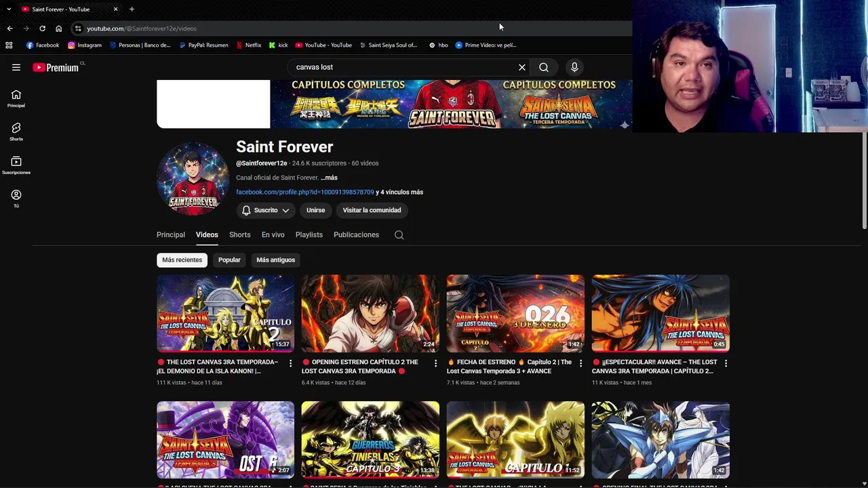Open Personas | Banco de bookmark
The image size is (868, 488).
(139, 45)
